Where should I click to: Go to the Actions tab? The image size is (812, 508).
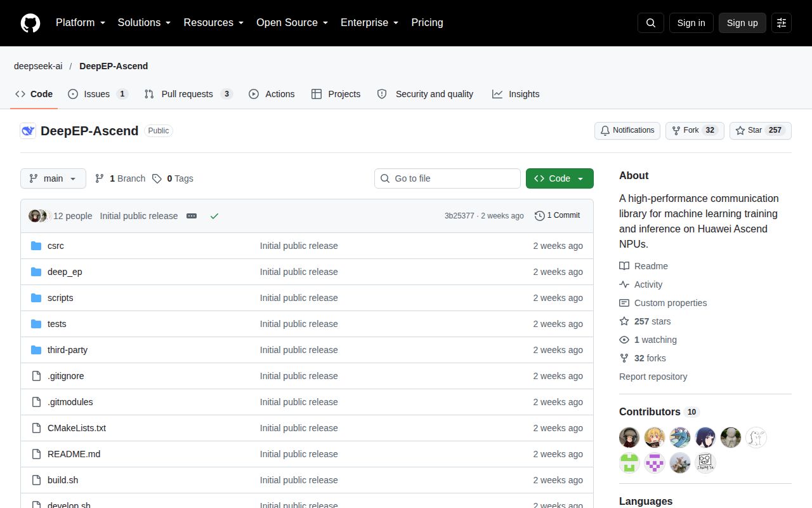[x=272, y=94]
